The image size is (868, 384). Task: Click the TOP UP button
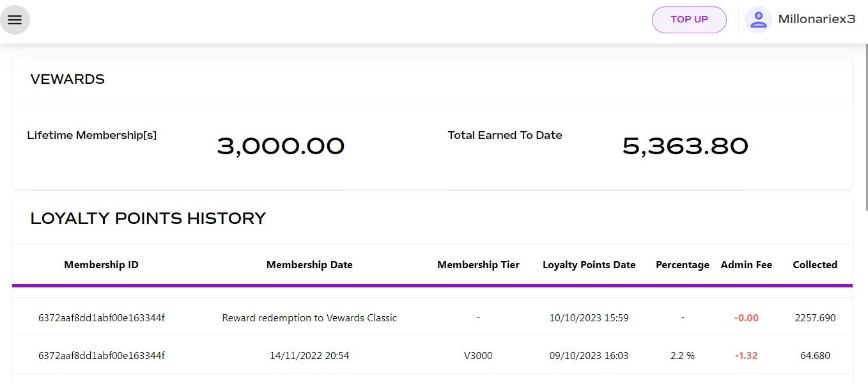click(x=689, y=20)
